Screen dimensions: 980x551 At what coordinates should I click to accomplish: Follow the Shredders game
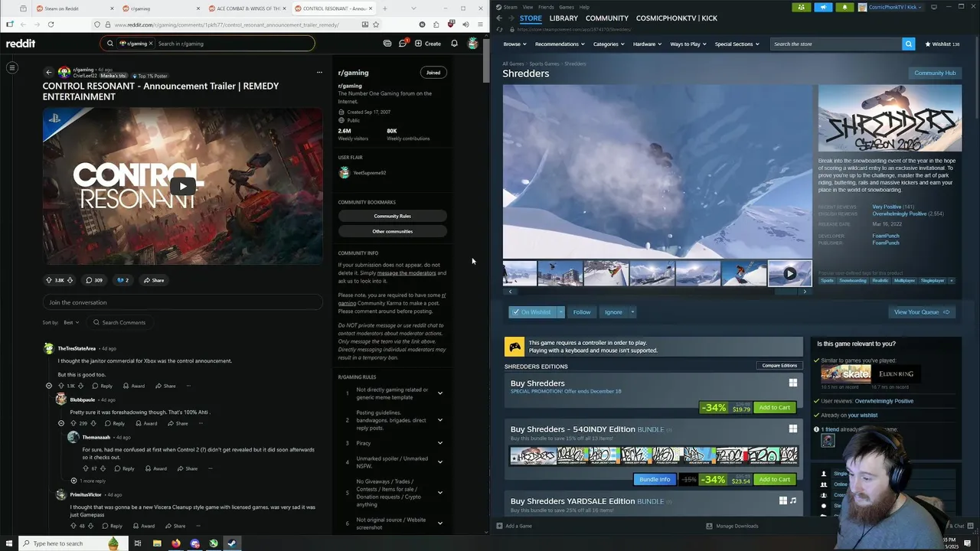click(x=582, y=312)
